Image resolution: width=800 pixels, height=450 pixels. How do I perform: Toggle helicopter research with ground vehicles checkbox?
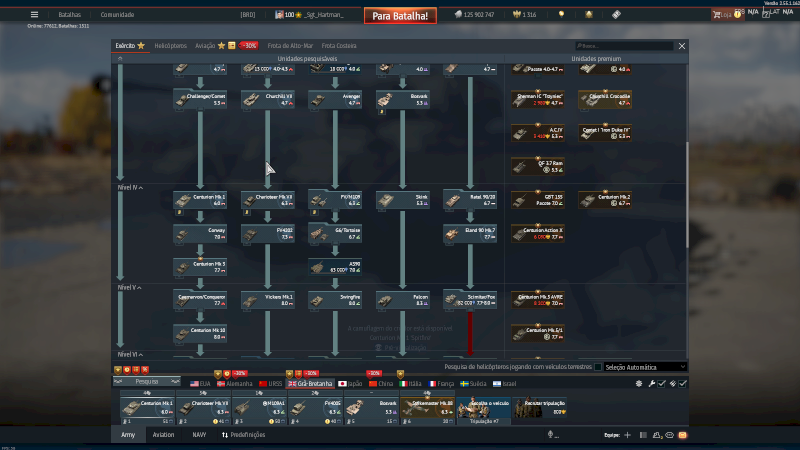[597, 367]
